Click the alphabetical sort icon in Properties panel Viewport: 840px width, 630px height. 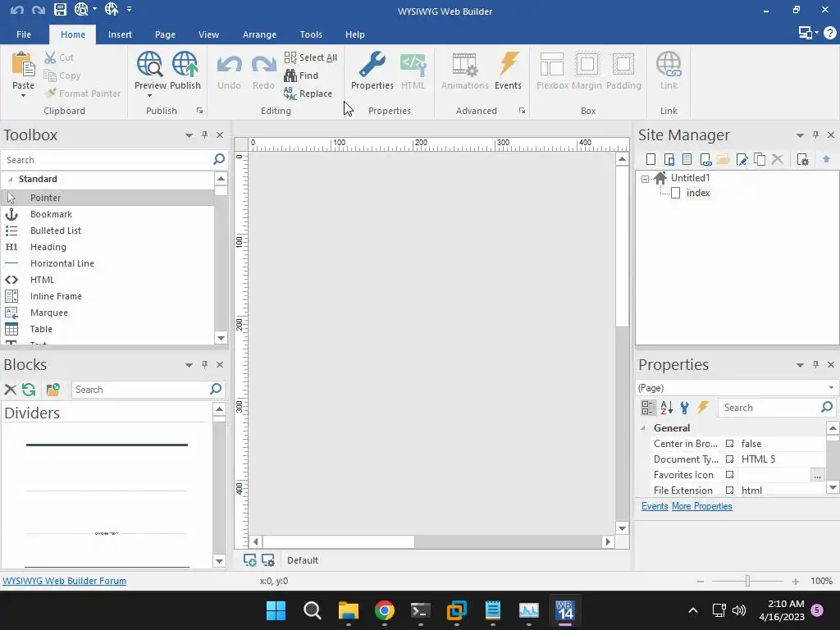coord(666,408)
